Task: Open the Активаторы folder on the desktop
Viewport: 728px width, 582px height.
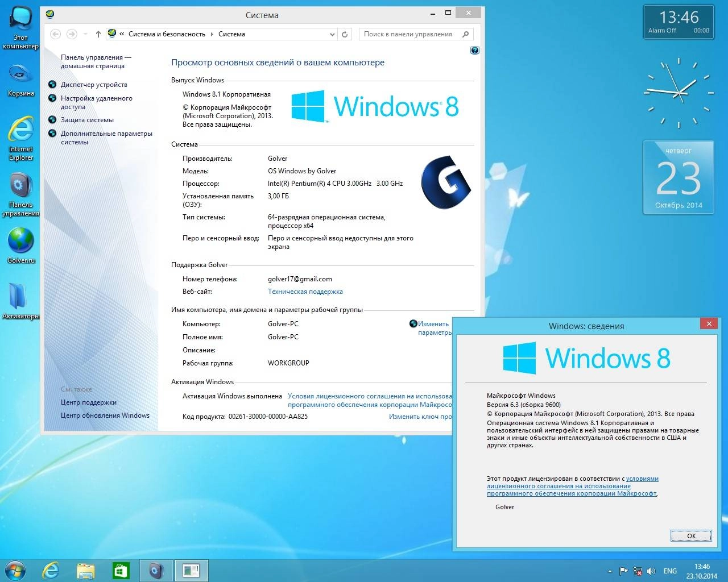Action: point(21,301)
